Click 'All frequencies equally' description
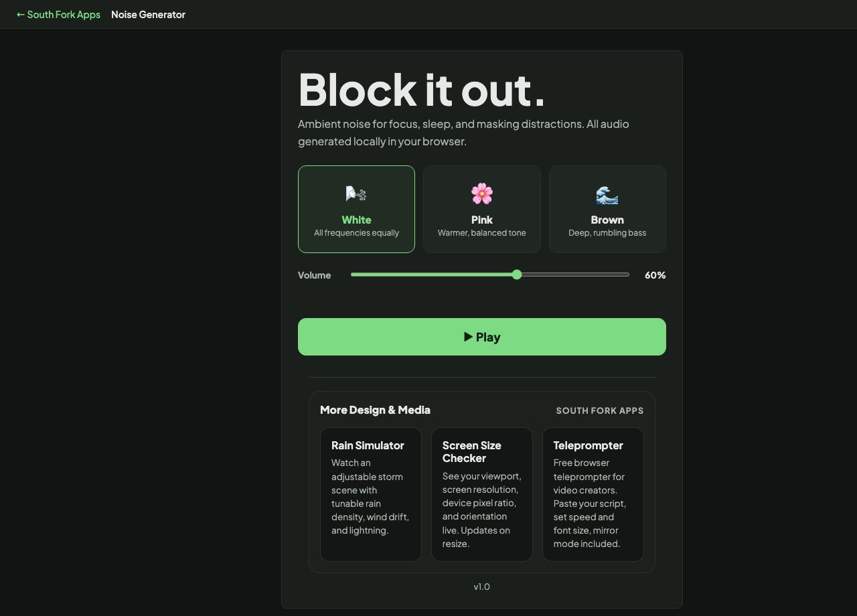This screenshot has width=857, height=616. 356,233
